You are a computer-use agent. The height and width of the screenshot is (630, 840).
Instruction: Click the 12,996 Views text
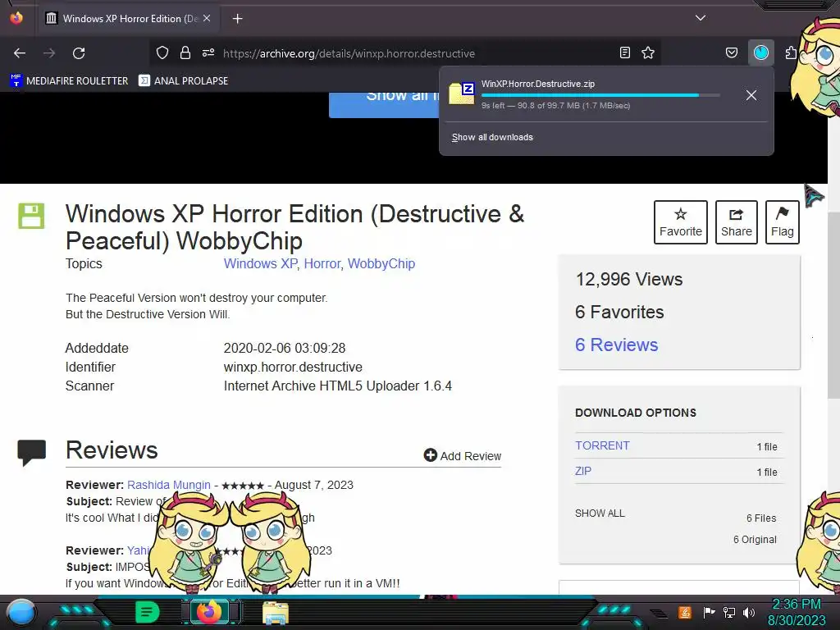coord(629,279)
